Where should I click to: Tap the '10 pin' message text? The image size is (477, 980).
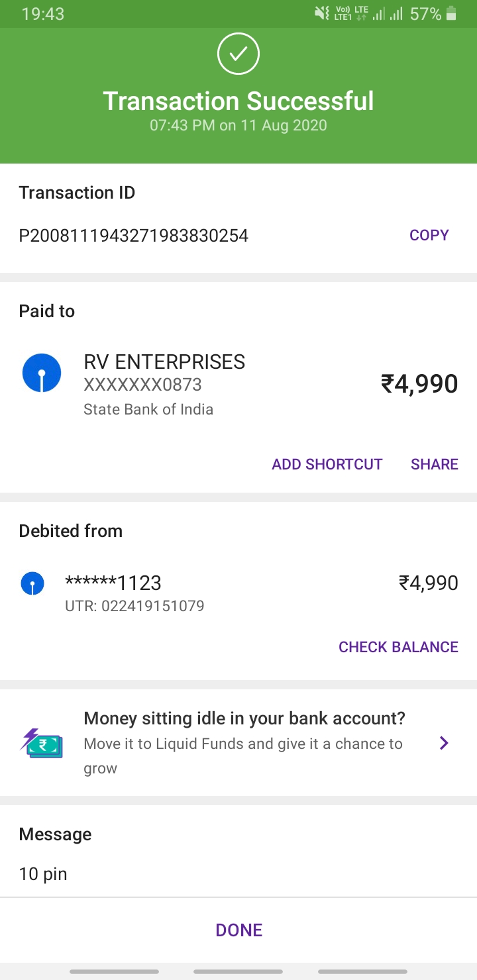coord(43,874)
